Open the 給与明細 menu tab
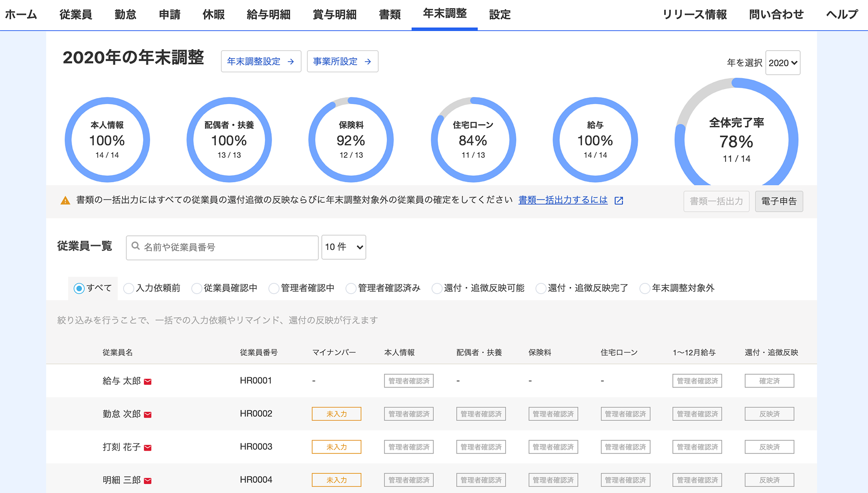 point(268,15)
